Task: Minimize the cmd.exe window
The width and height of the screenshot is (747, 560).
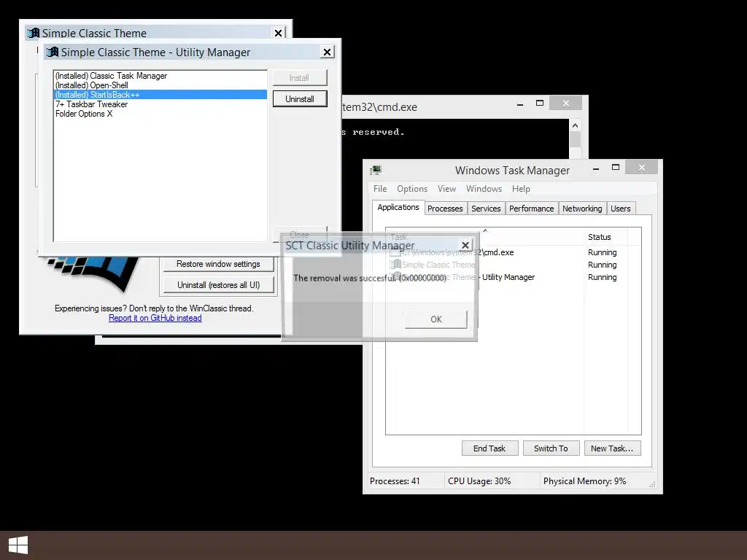Action: click(519, 104)
